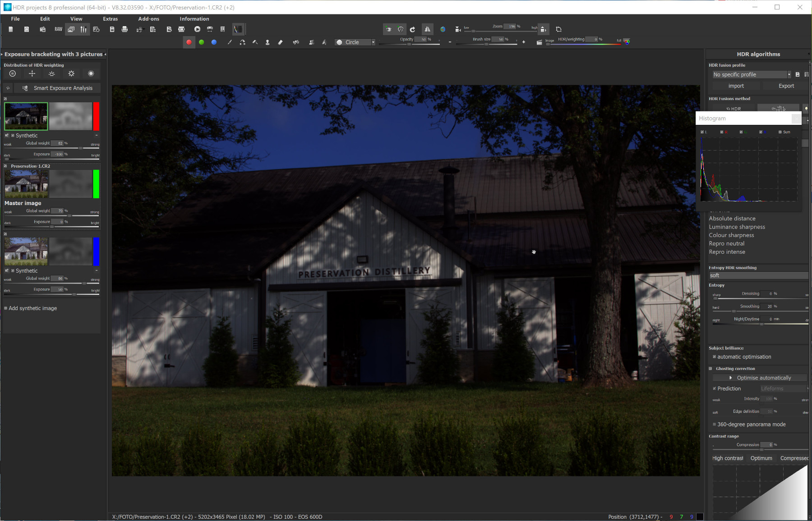
Task: Click the floppy disk save toolbar icon
Action: 112,29
